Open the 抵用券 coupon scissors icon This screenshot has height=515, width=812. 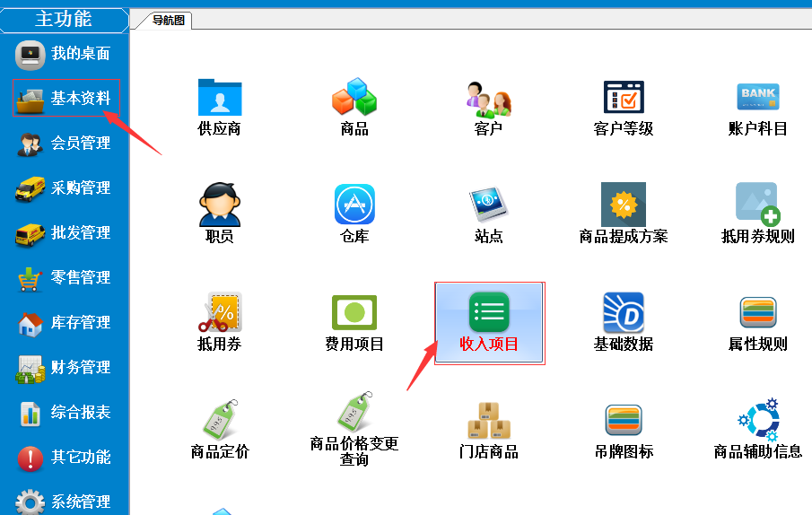(x=220, y=312)
